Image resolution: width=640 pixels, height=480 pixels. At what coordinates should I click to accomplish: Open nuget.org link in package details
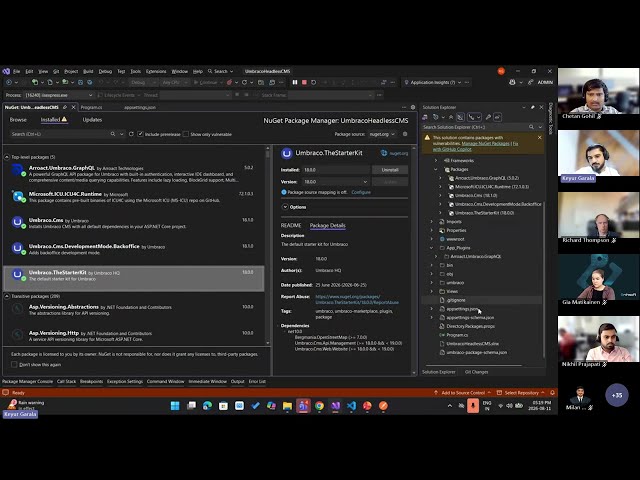pyautogui.click(x=398, y=153)
